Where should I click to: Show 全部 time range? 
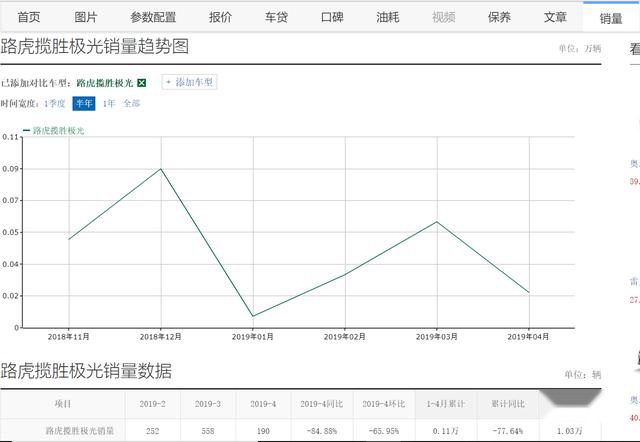coord(132,103)
